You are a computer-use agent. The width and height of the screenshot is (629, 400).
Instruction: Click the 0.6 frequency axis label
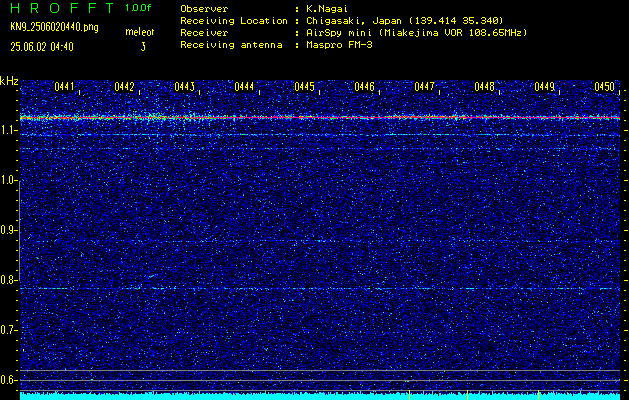[x=8, y=380]
